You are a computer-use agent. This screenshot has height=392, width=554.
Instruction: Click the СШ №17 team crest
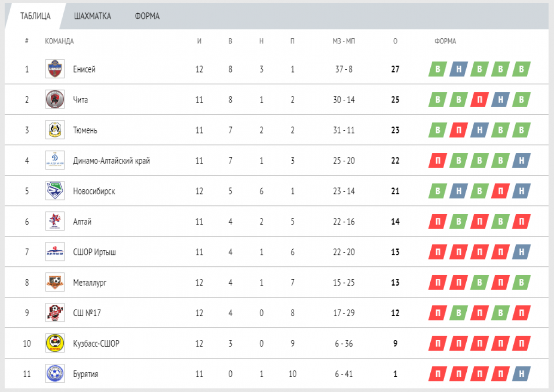[x=54, y=313]
